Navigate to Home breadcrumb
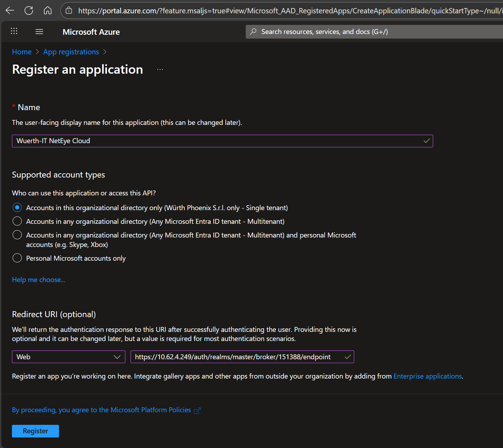This screenshot has width=503, height=448. (x=22, y=52)
